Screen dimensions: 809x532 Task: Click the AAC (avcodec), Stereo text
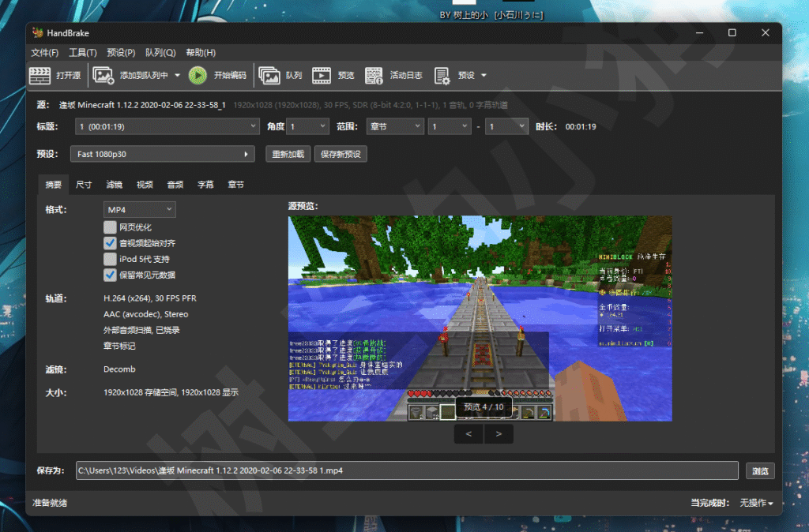[146, 314]
